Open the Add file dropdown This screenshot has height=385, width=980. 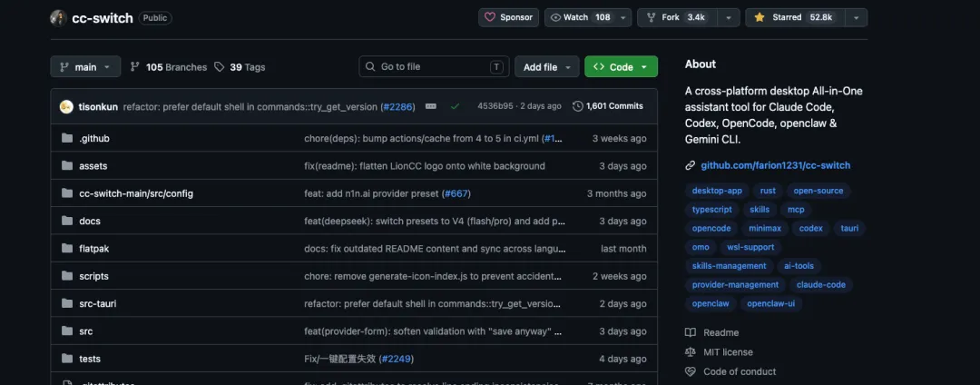[547, 67]
